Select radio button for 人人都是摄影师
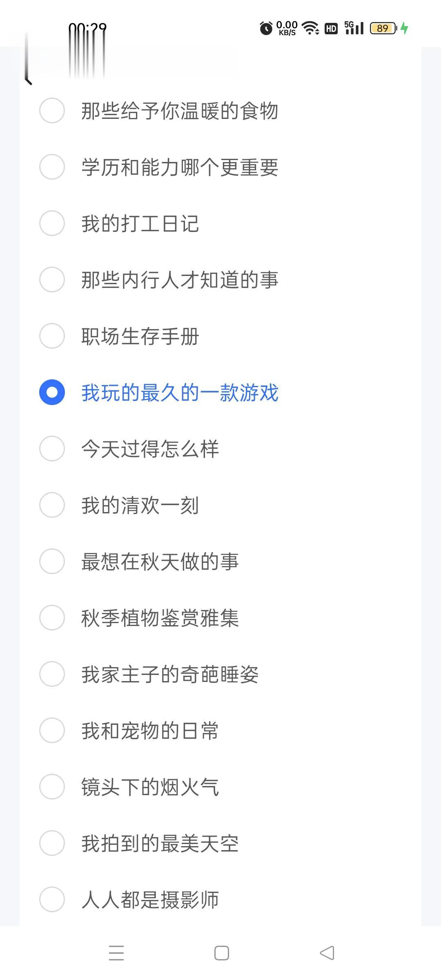This screenshot has height=980, width=441. click(52, 899)
